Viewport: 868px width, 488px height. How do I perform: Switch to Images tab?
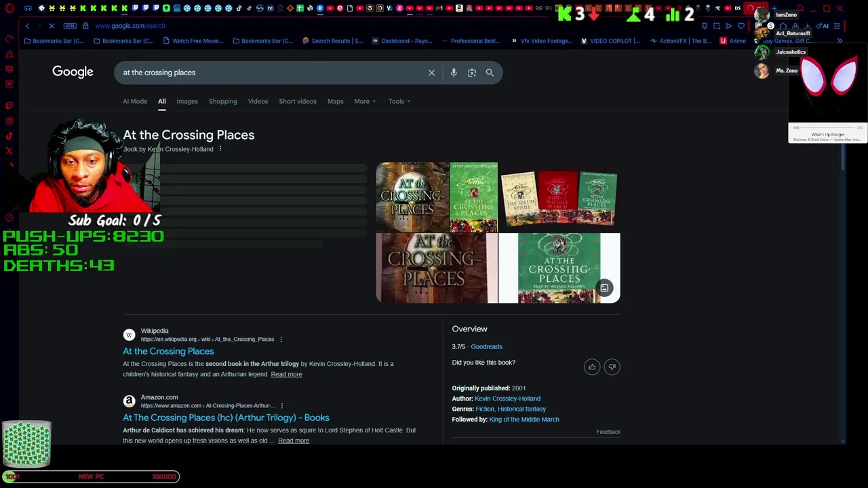tap(187, 101)
